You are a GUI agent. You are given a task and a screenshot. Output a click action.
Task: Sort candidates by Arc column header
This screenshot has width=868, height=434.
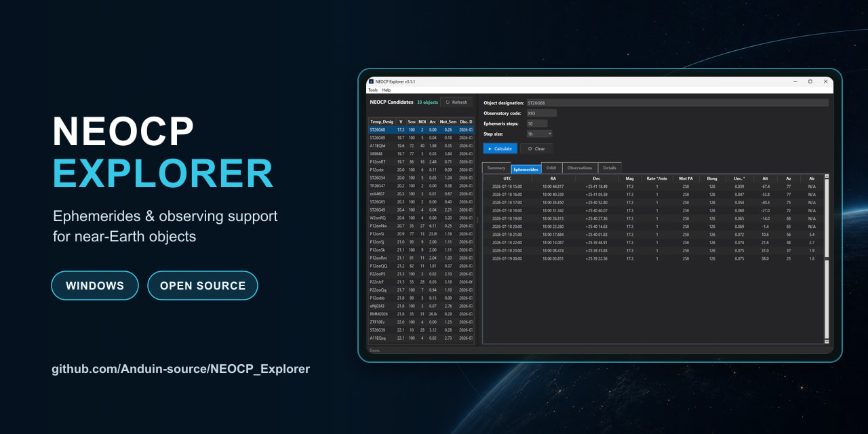pyautogui.click(x=433, y=122)
